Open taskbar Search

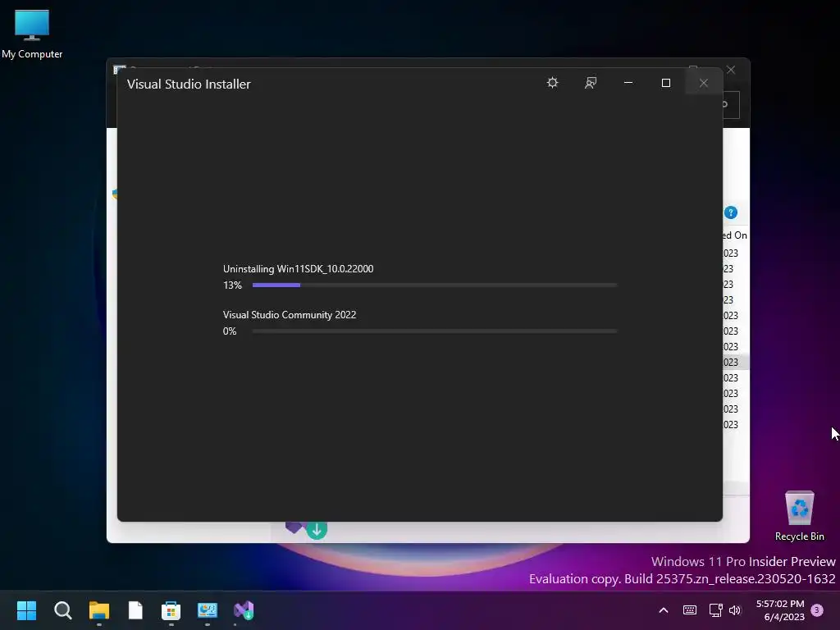(x=62, y=610)
